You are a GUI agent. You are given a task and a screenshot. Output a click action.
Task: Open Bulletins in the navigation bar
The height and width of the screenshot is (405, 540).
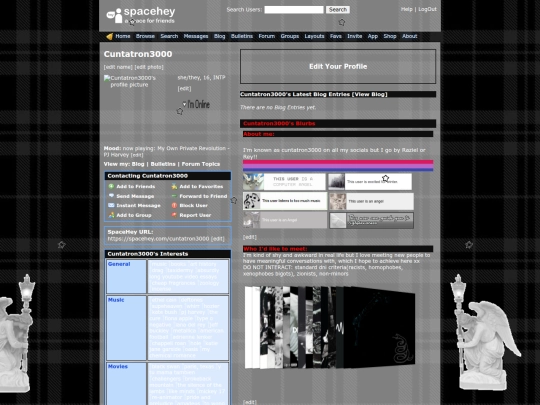click(x=242, y=36)
